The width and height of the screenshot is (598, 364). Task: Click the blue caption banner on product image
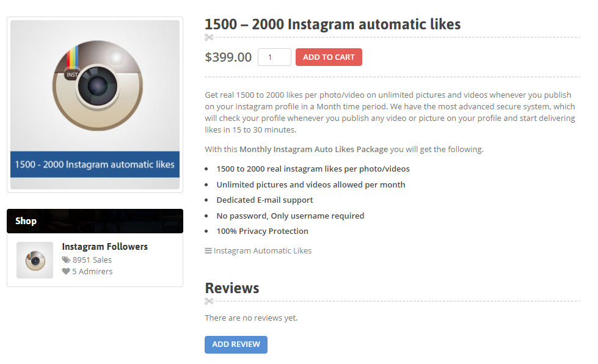[x=95, y=164]
